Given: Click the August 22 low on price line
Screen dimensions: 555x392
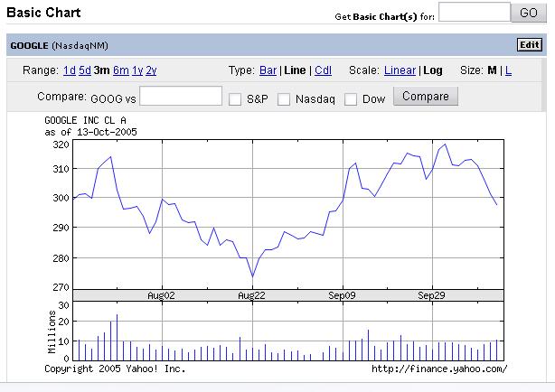Looking at the screenshot, I should point(253,276).
